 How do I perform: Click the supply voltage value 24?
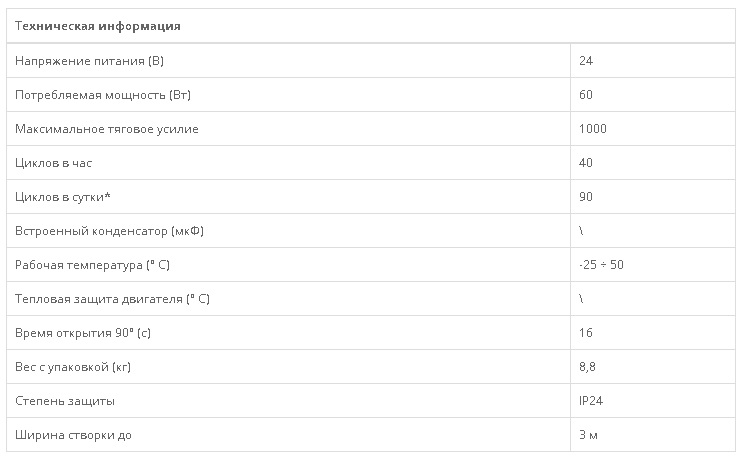(x=586, y=61)
